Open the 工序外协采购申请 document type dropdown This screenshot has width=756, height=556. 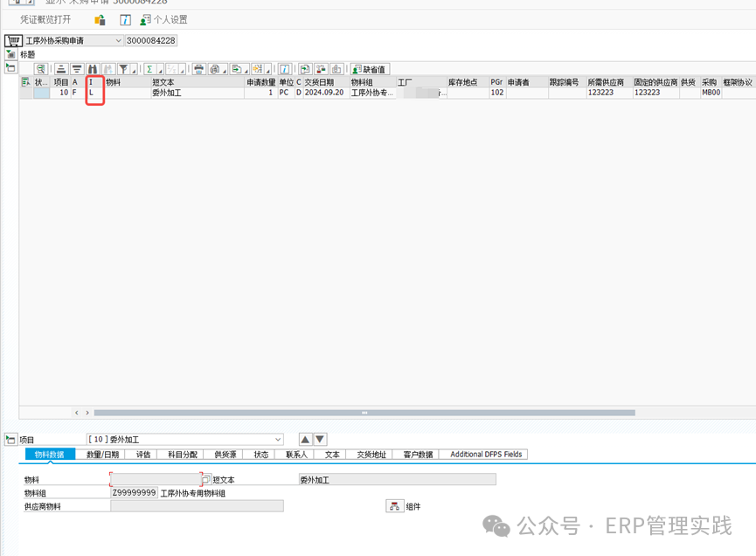pyautogui.click(x=119, y=41)
